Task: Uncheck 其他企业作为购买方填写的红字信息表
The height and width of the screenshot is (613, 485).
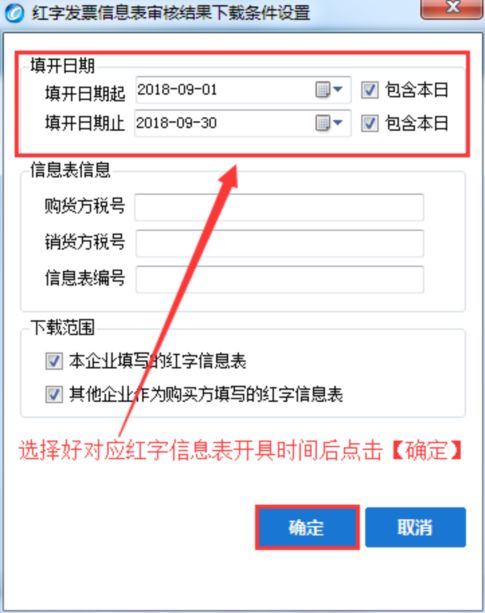Action: click(x=54, y=394)
